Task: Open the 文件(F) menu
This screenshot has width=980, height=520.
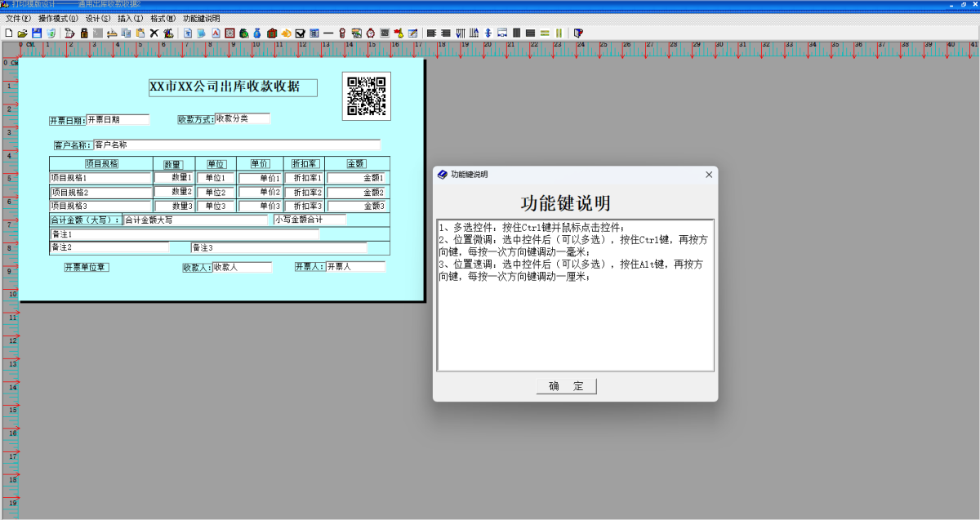Action: [x=18, y=18]
